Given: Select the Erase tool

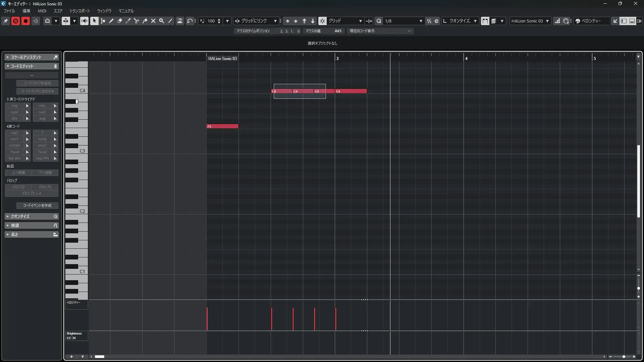Looking at the screenshot, I should 119,21.
